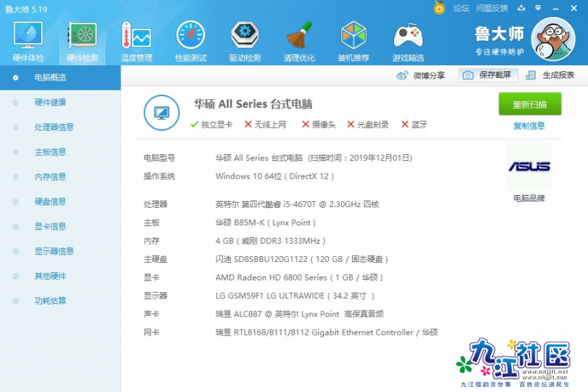588x392 pixels.
Task: Open 问题反馈 feedback link
Action: (492, 8)
